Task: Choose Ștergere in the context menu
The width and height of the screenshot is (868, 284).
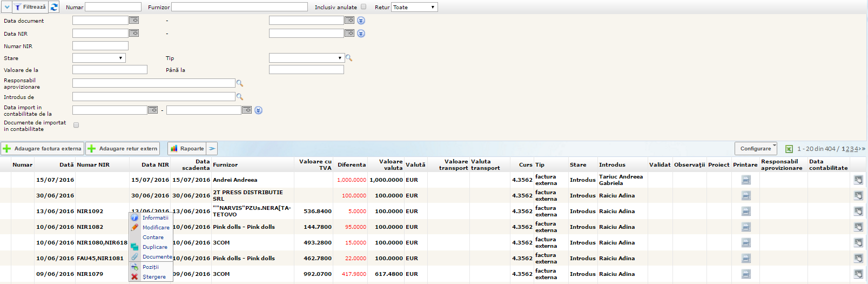Action: (154, 277)
